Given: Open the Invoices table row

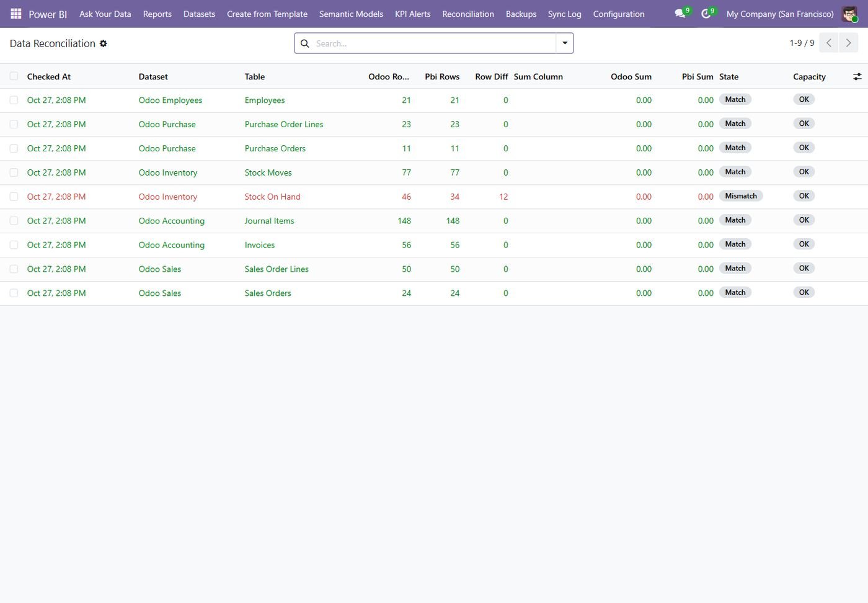Looking at the screenshot, I should click(x=434, y=245).
